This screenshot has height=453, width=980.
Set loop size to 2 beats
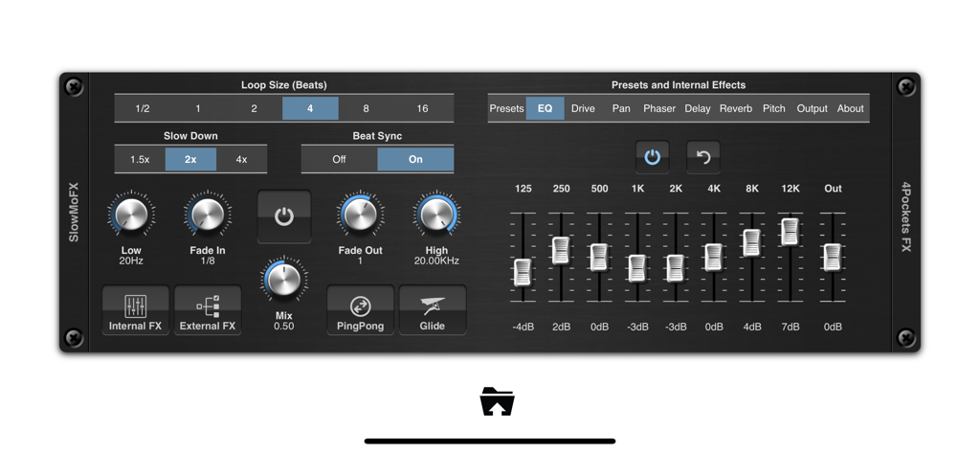(255, 108)
